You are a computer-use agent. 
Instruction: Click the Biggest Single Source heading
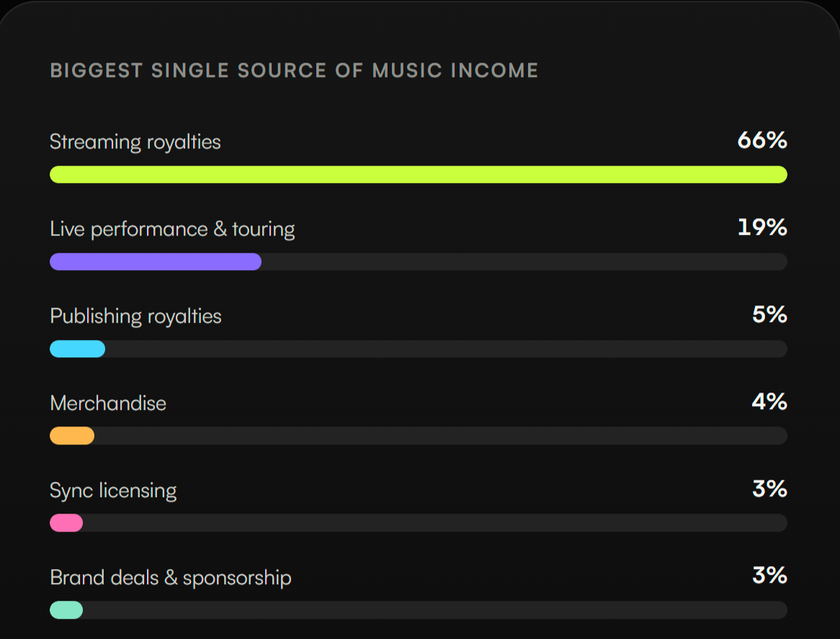(x=294, y=70)
